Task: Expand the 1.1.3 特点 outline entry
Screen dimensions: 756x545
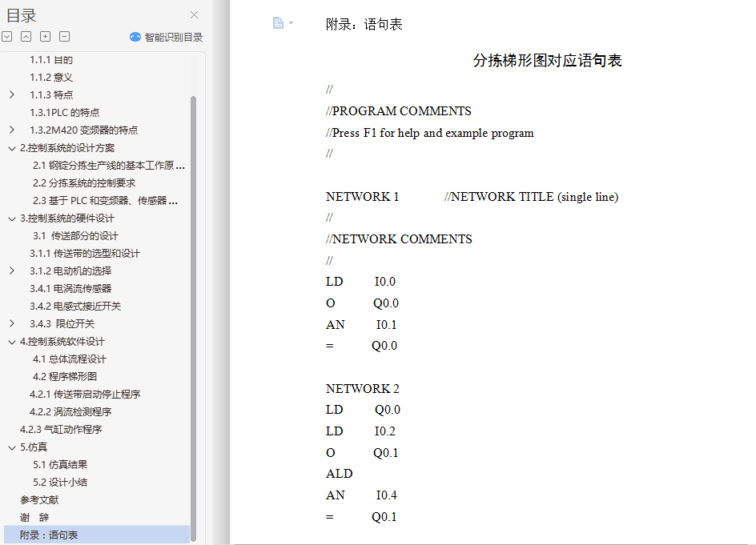Action: pyautogui.click(x=12, y=95)
